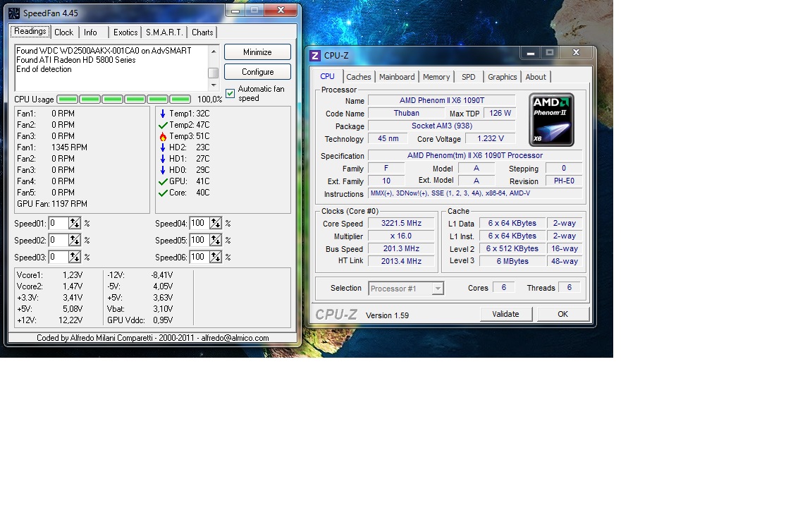812x508 pixels.
Task: Click the GPU temperature checkmark icon
Action: point(163,181)
